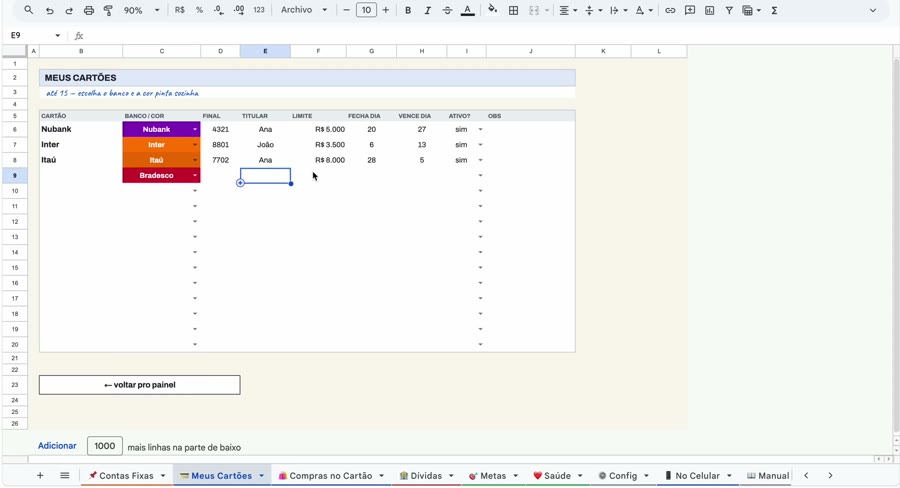Screen dimensions: 900x488
Task: Open the search menus magnifier icon
Action: [x=29, y=10]
